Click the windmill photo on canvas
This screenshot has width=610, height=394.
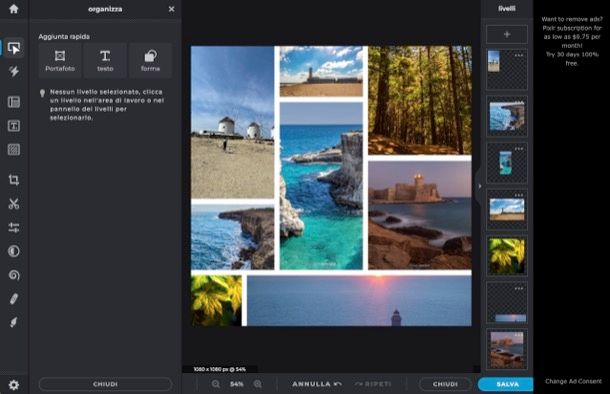pyautogui.click(x=233, y=122)
